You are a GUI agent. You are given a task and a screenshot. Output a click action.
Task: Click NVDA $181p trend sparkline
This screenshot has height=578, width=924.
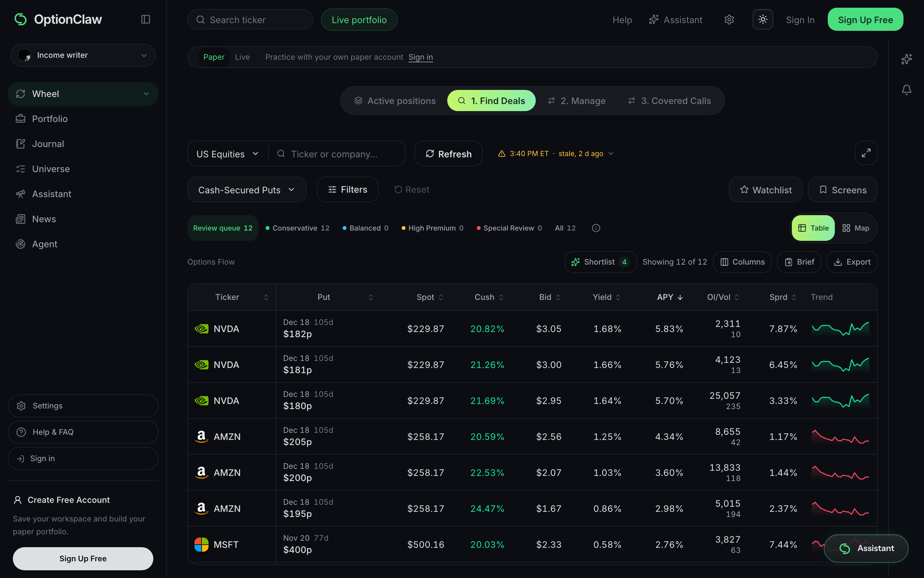(x=840, y=364)
